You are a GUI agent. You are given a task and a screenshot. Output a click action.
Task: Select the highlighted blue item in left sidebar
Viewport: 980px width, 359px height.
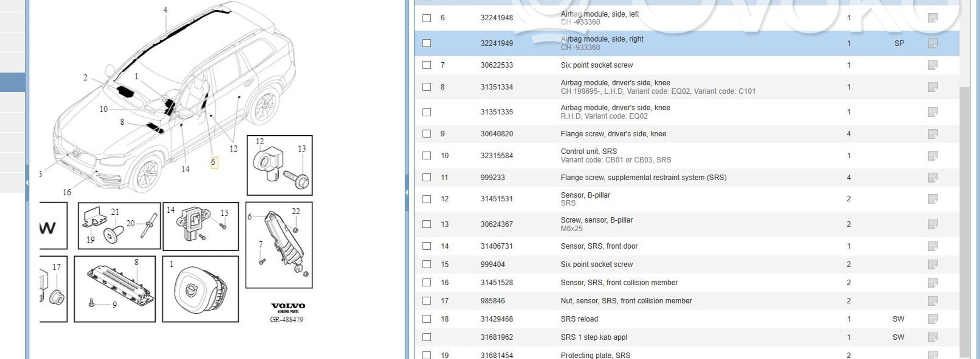coord(13,82)
